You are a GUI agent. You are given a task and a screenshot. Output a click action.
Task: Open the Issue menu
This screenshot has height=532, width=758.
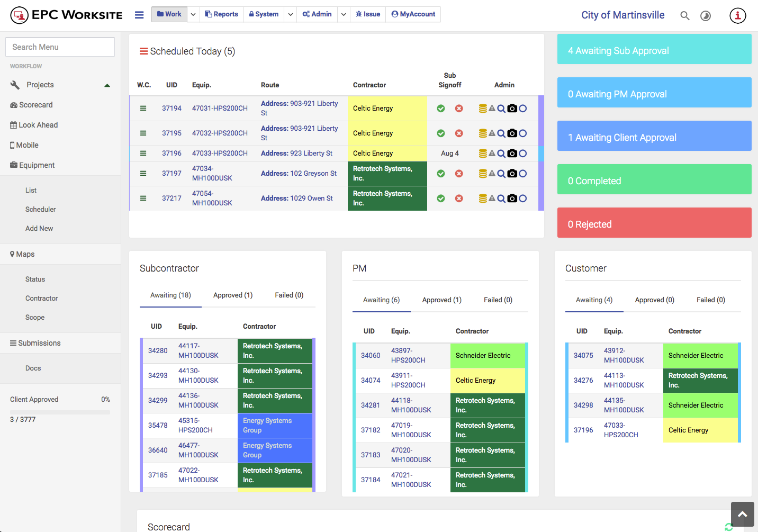(x=368, y=14)
